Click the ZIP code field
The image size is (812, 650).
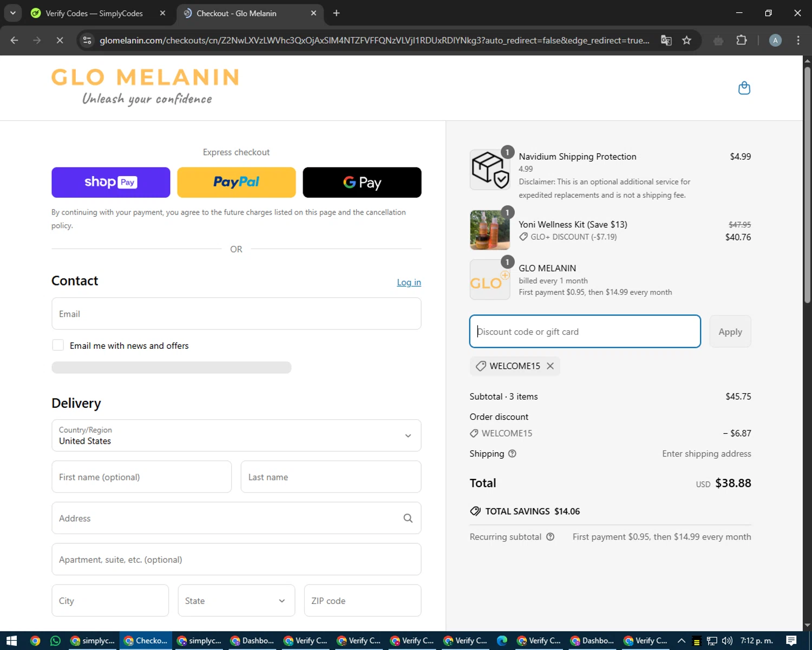pos(363,601)
